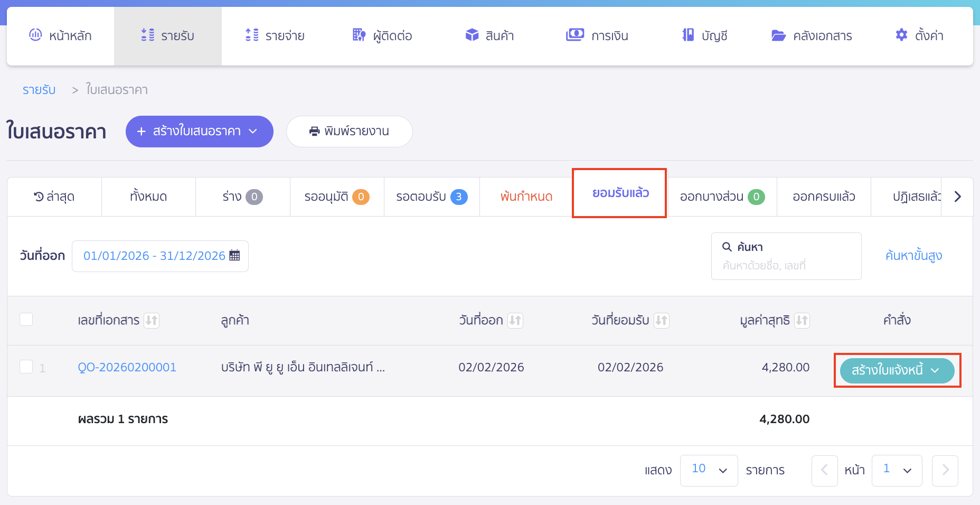Open the หน้าหลัก dashboard icon
The image size is (980, 505).
click(x=36, y=35)
